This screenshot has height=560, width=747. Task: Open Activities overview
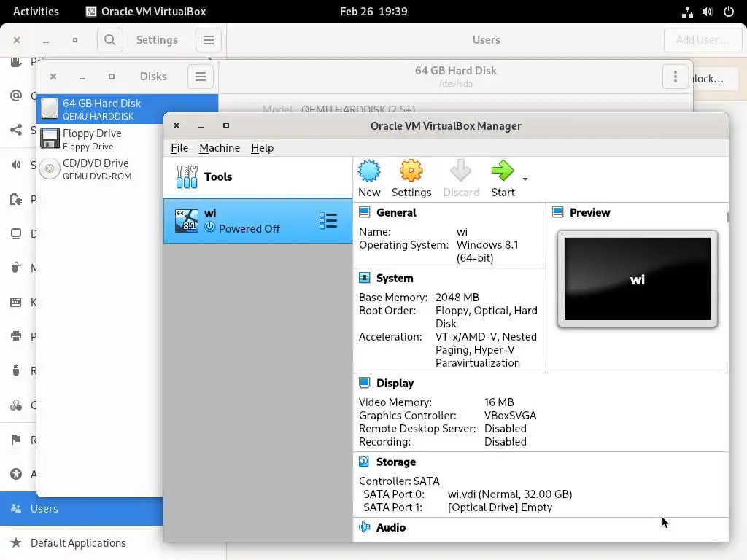(x=36, y=12)
